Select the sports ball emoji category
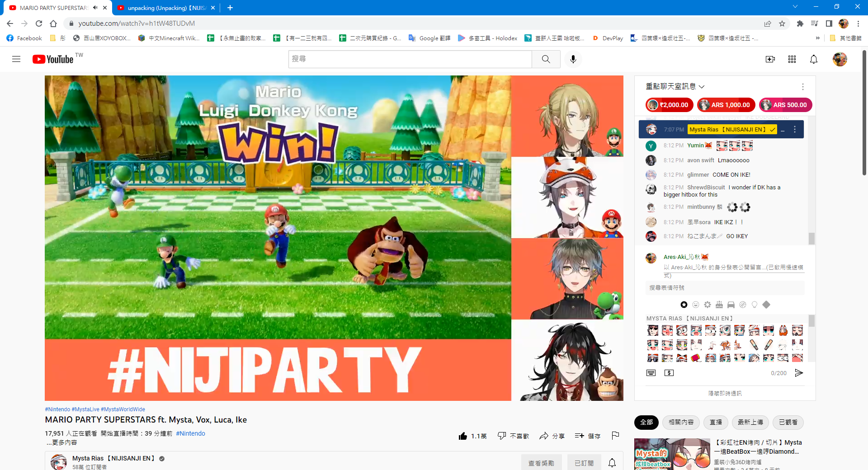 [743, 305]
